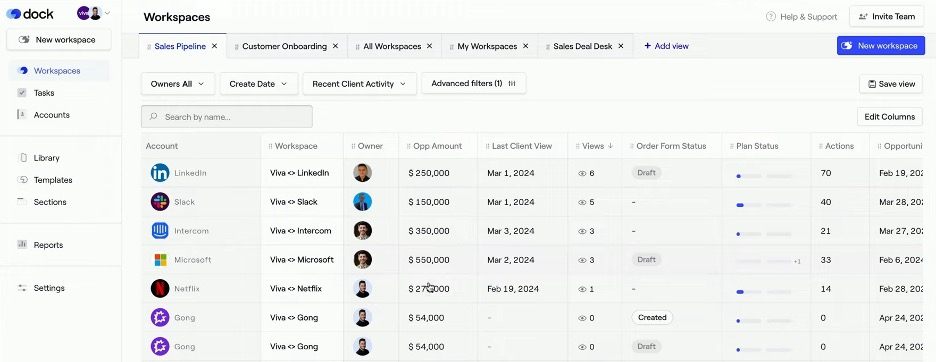Click the Save view button
The image size is (936, 362).
(x=891, y=84)
